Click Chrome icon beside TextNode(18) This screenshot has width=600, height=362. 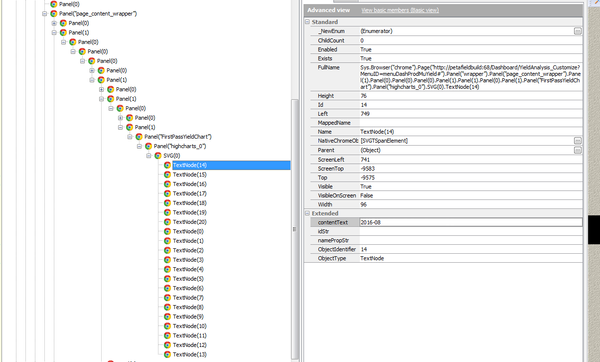tap(167, 203)
